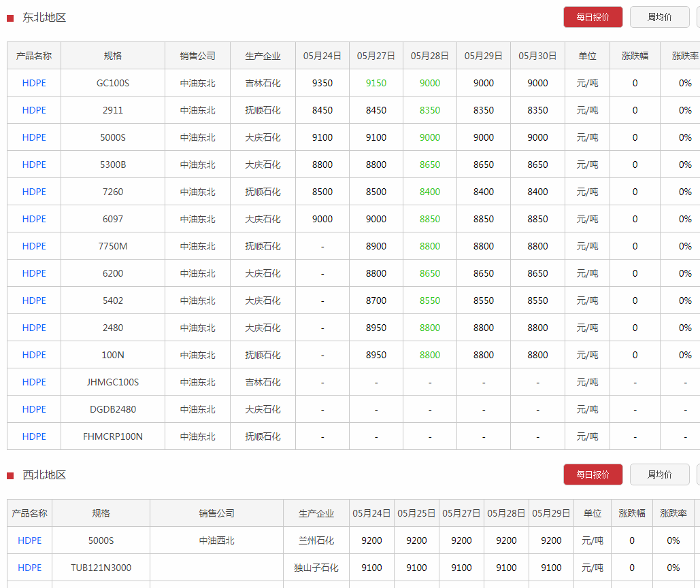Image resolution: width=700 pixels, height=588 pixels.
Task: Select 兰州石化 producer cell
Action: 316,540
